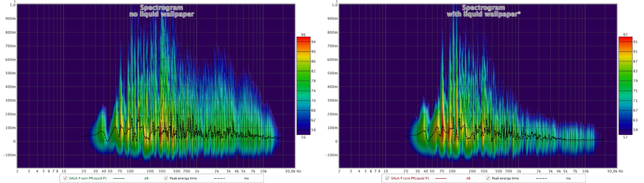Screen dimensions: 644x183
Task: Disable Peak energy time in right legend
Action: pos(488,178)
